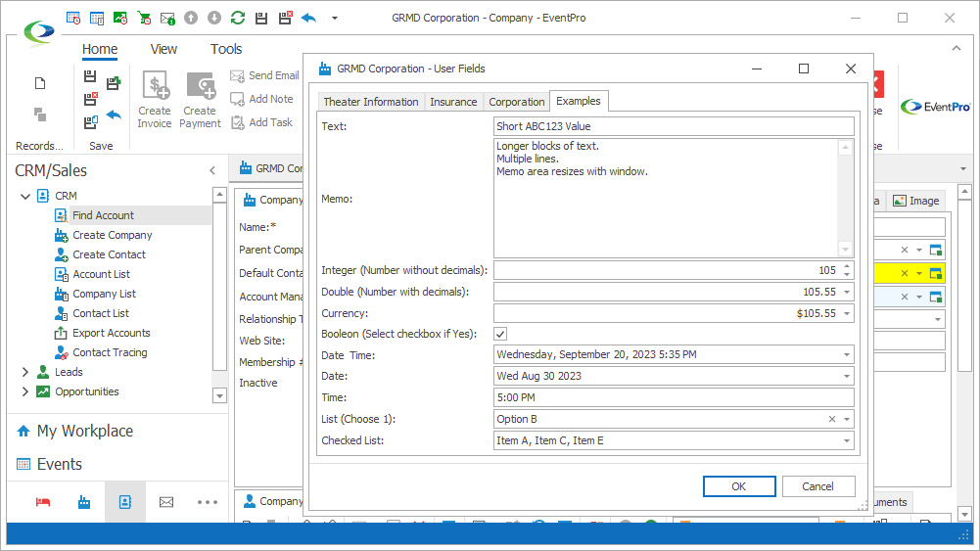The height and width of the screenshot is (551, 980).
Task: Click the calendar list icon in quick access toolbar
Action: pos(97,19)
